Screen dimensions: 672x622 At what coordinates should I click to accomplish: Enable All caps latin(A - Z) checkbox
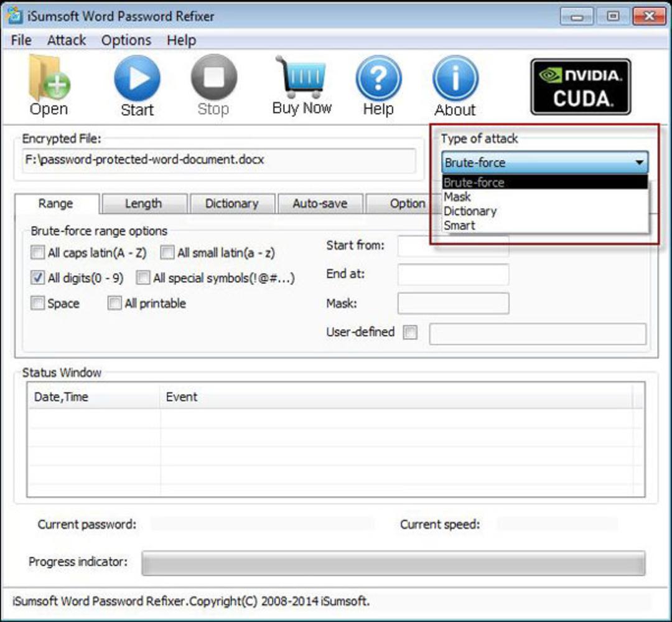[x=37, y=252]
